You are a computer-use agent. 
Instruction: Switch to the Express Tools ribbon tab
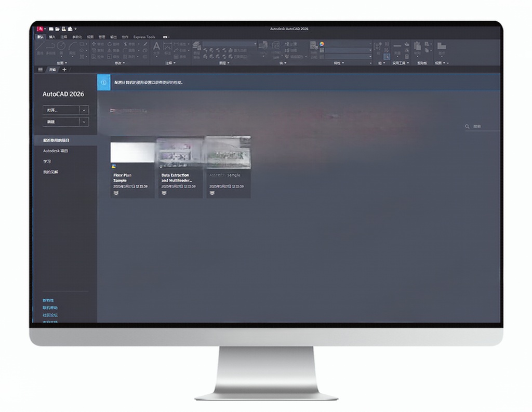(x=144, y=37)
